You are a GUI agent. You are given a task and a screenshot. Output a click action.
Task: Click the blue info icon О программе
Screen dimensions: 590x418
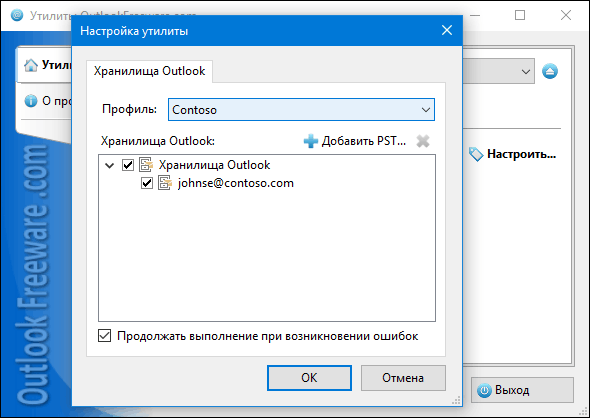(x=31, y=101)
